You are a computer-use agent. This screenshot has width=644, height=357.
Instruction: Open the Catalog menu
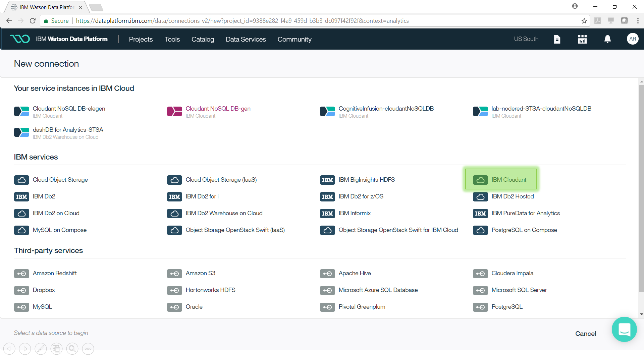coord(203,39)
